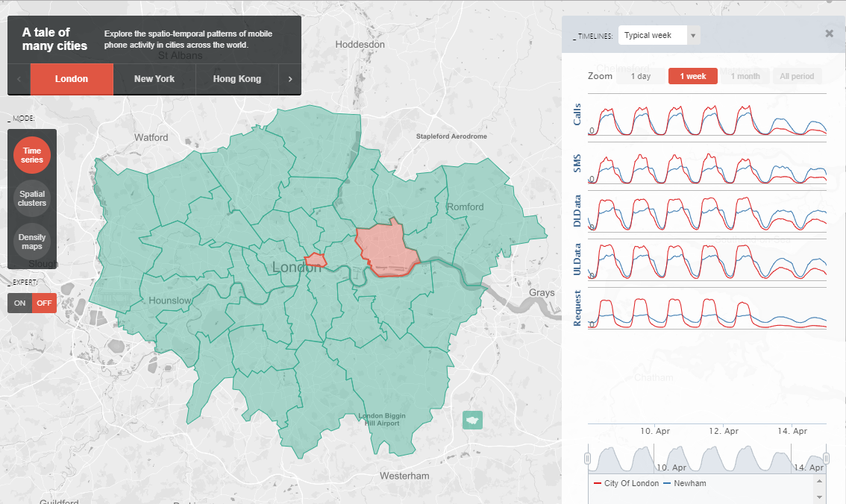Open the Density maps mode
The image size is (846, 504).
pos(32,242)
